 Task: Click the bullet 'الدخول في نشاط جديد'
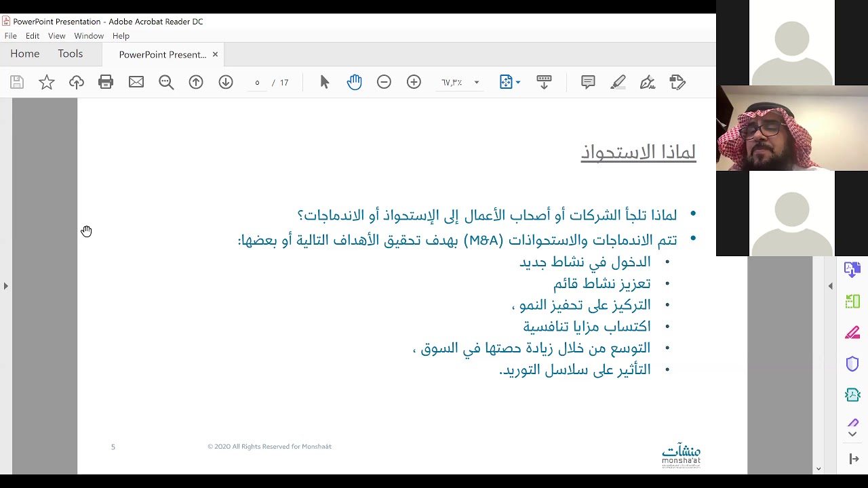tap(585, 262)
